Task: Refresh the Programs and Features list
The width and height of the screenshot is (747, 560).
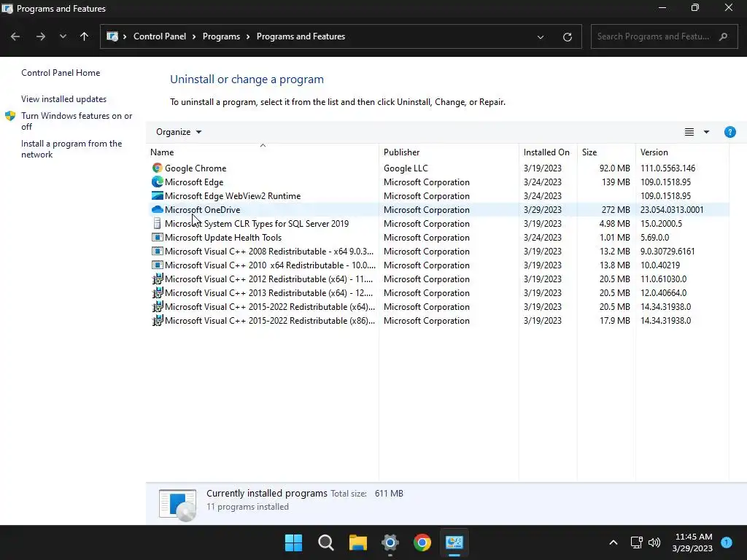Action: pos(568,36)
